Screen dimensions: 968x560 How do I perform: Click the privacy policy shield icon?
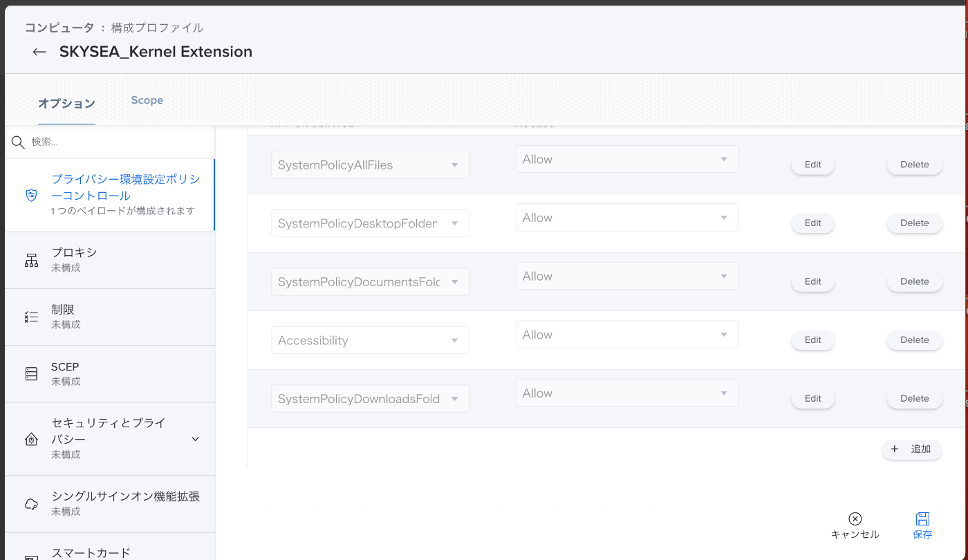pos(31,195)
